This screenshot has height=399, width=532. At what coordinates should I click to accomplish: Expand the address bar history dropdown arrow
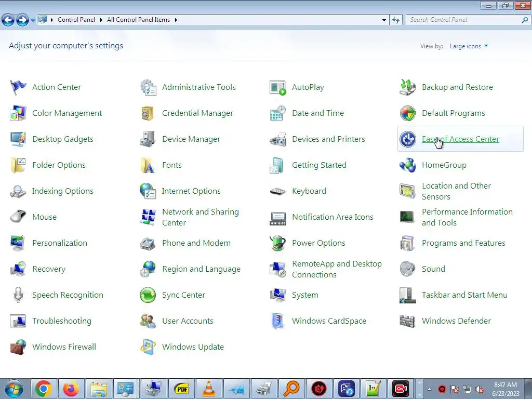click(384, 20)
